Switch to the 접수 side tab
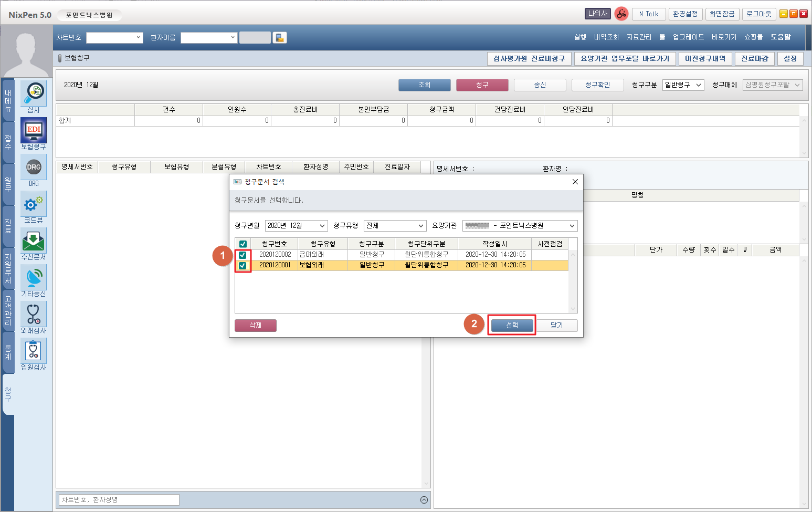Screen dimensions: 812x512 tap(8, 142)
